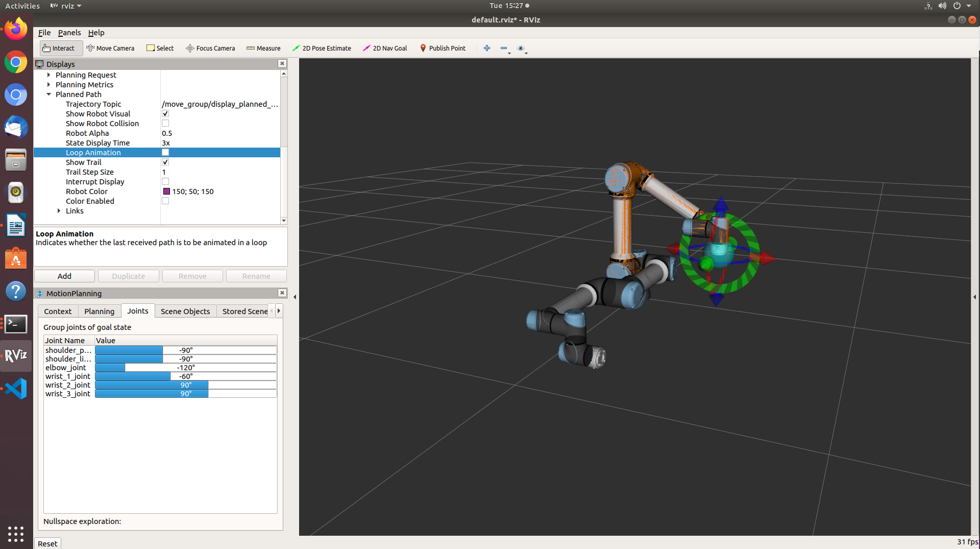980x549 pixels.
Task: Open Help from the dock
Action: tap(16, 291)
